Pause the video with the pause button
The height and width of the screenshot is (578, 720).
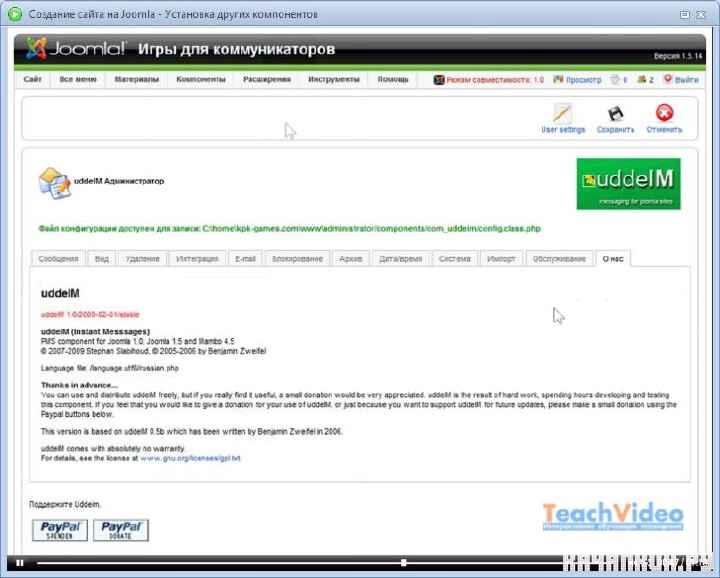pos(20,563)
